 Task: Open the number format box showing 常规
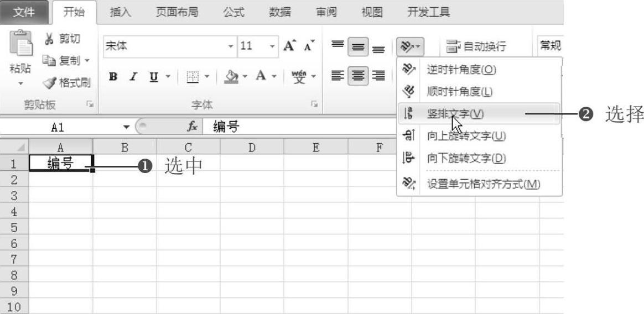pos(550,46)
